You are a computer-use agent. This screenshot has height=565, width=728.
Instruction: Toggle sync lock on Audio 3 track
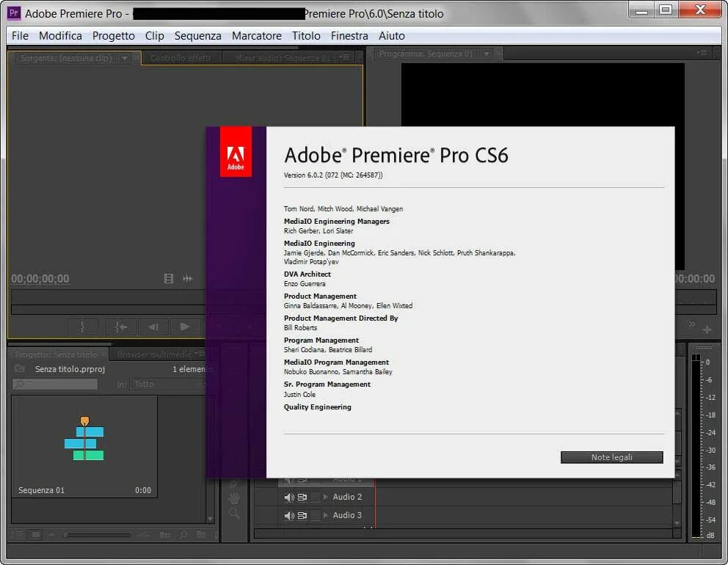(302, 515)
